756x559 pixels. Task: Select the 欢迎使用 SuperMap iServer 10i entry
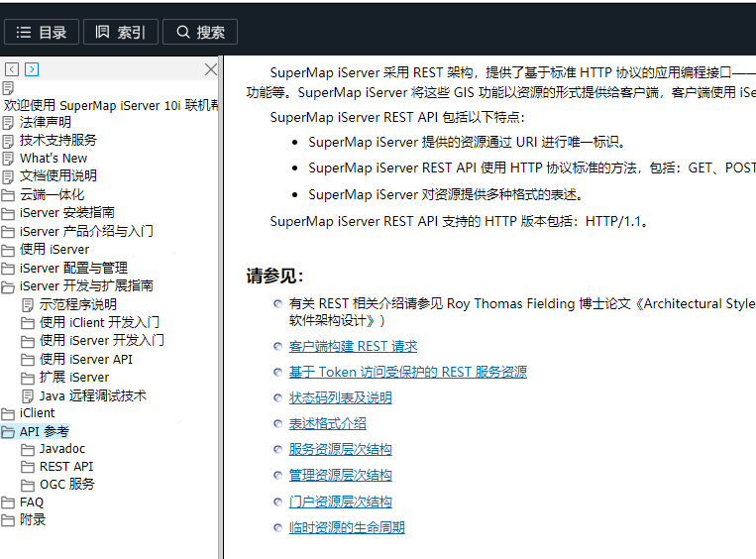pyautogui.click(x=111, y=105)
